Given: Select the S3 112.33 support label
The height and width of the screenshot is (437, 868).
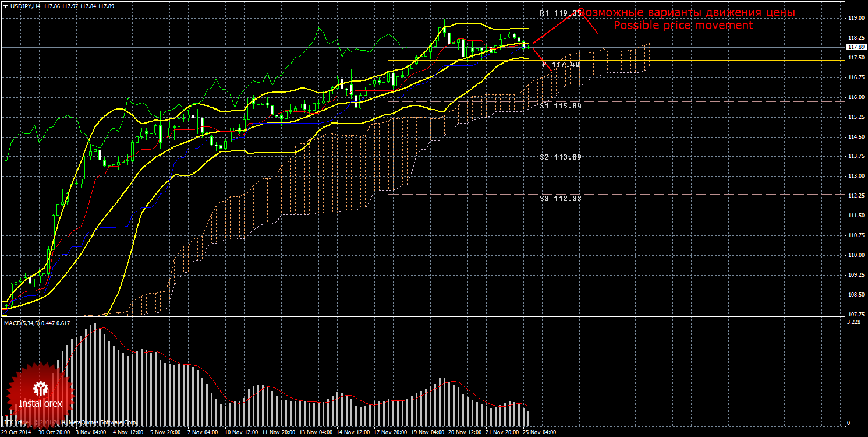Looking at the screenshot, I should [x=561, y=199].
